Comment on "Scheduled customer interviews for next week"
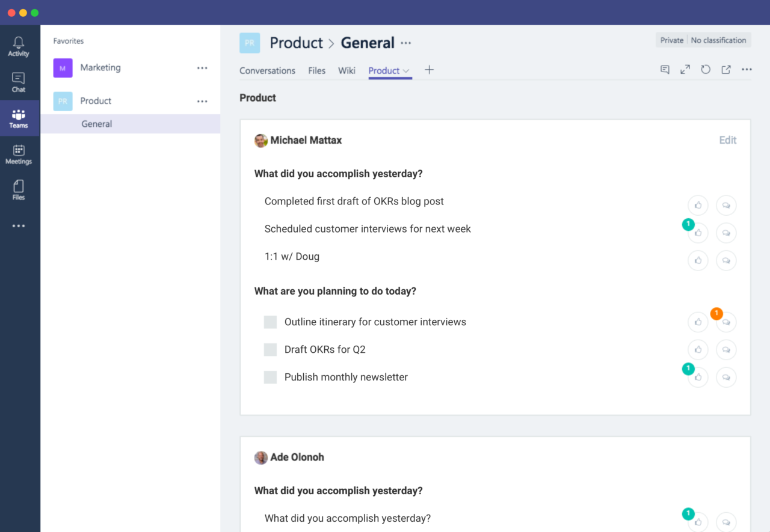Image resolution: width=770 pixels, height=532 pixels. (726, 233)
